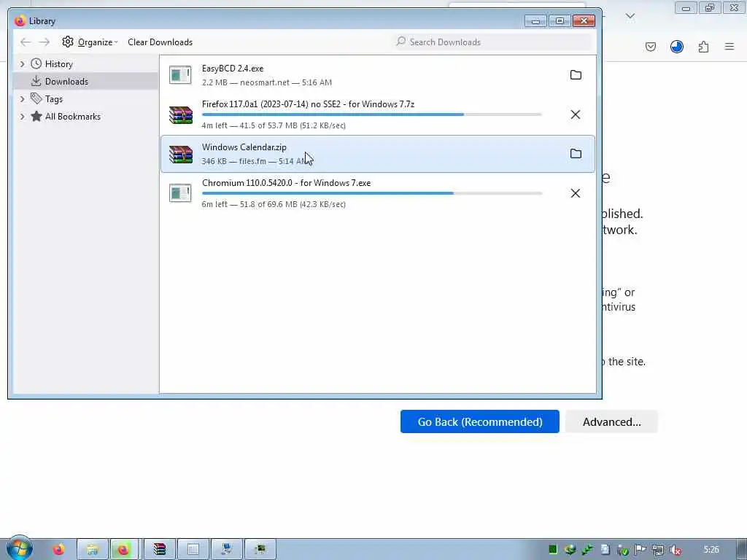Click the Firefox 117.0a1 download progress bar

pyautogui.click(x=371, y=114)
